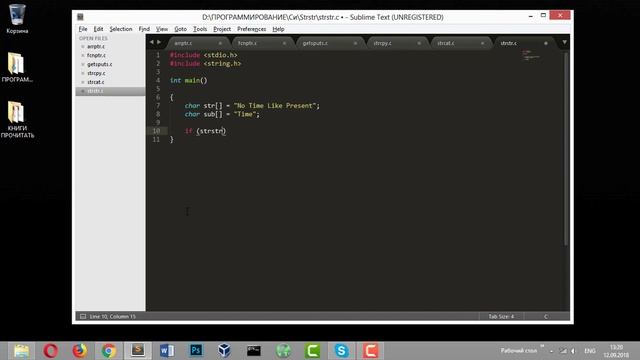Viewport: 640px width, 360px height.
Task: Open the green Camtasia taskbar icon
Action: (312, 351)
